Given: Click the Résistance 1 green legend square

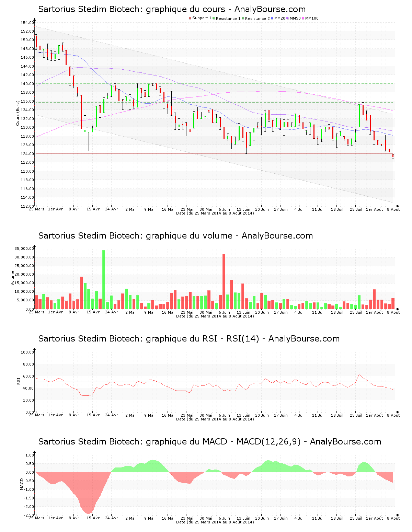Looking at the screenshot, I should [214, 18].
